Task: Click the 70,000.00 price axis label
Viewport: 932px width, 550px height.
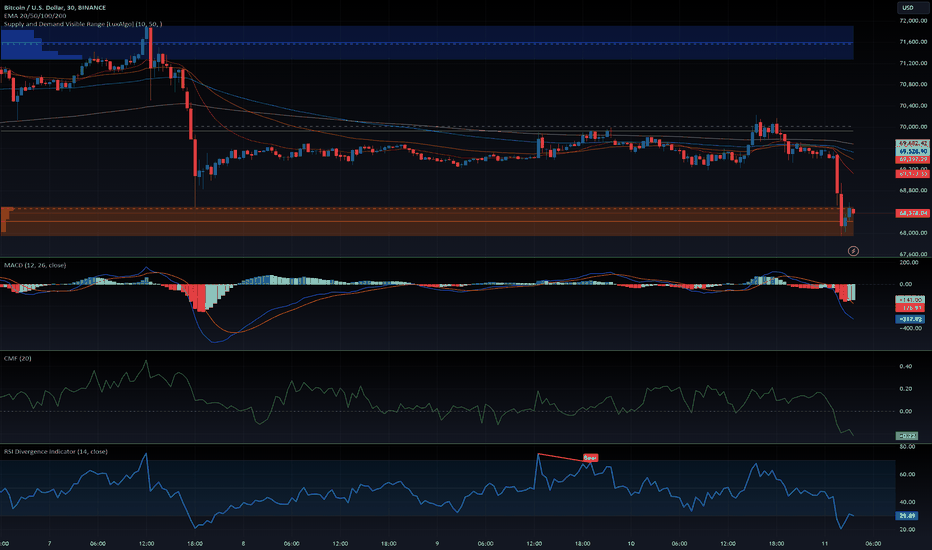Action: tap(914, 127)
